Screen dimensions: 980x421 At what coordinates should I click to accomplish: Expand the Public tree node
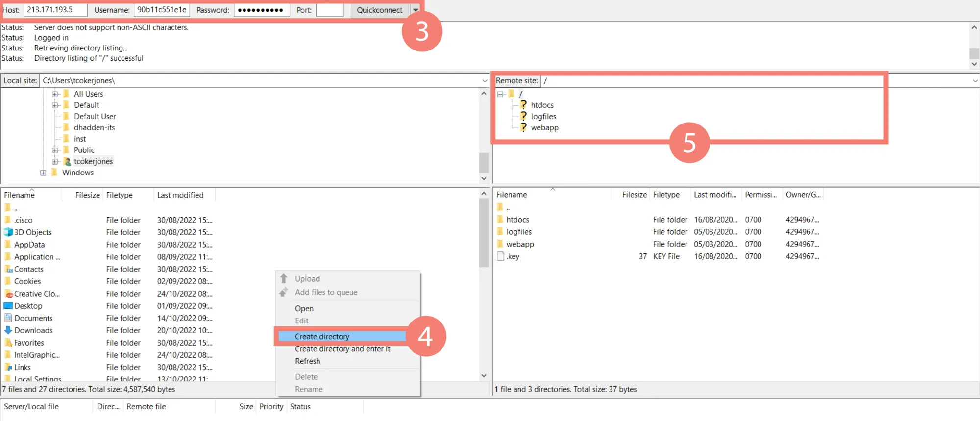point(55,150)
